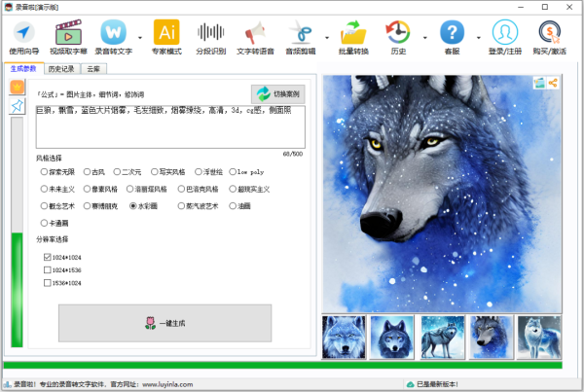This screenshot has height=392, width=584.
Task: Switch to the 云库 tab
Action: [94, 69]
